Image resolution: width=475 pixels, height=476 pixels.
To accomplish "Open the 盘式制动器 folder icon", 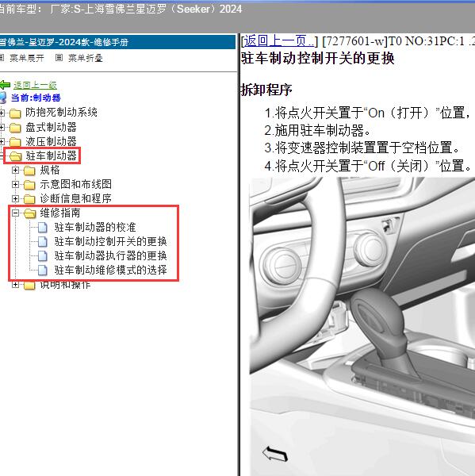I will click(15, 128).
